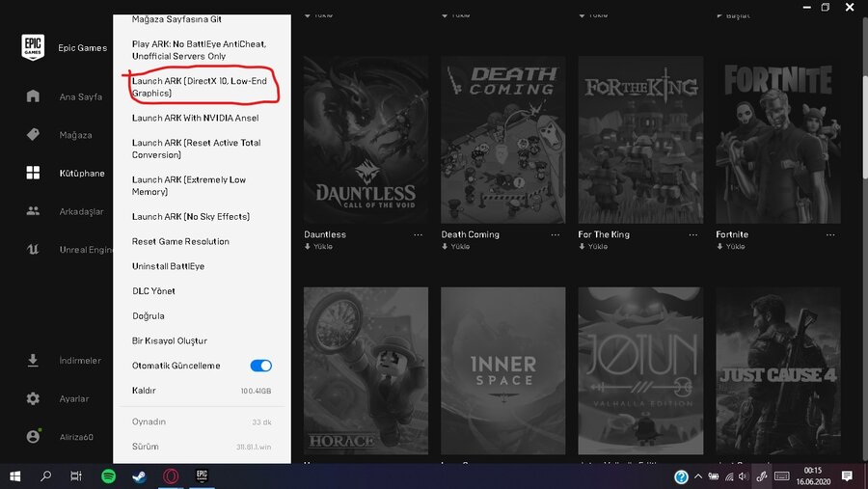Open Windows search from taskbar
868x489 pixels.
click(45, 476)
